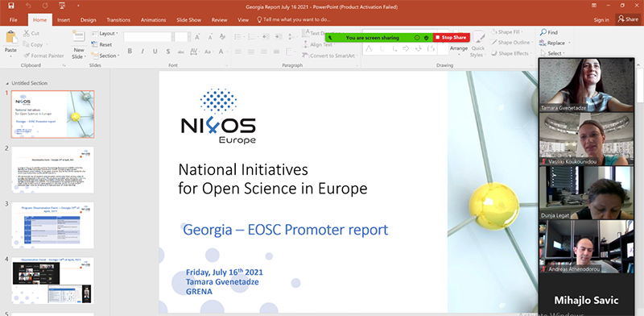Open the Select dropdown

[x=553, y=53]
